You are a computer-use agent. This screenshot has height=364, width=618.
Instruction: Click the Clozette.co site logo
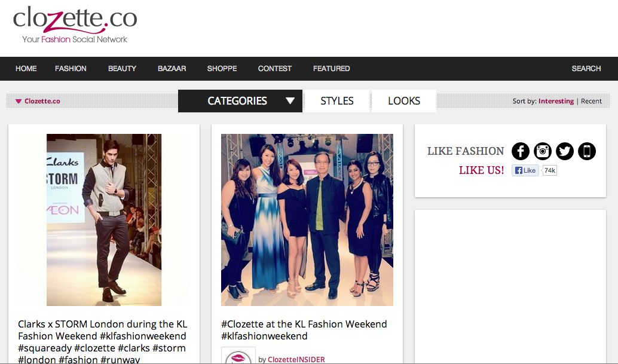point(75,24)
